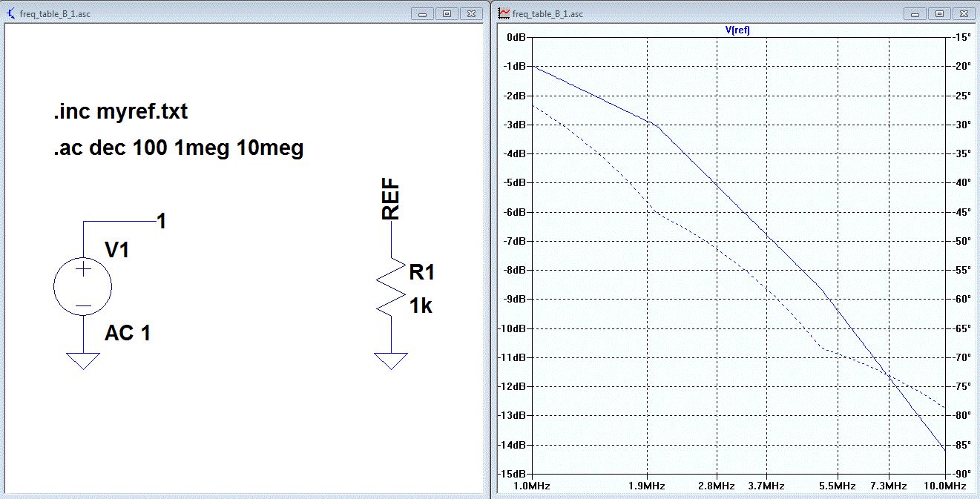Select the V1 voltage source symbol
Viewport: 980px width, 499px height.
[83, 288]
